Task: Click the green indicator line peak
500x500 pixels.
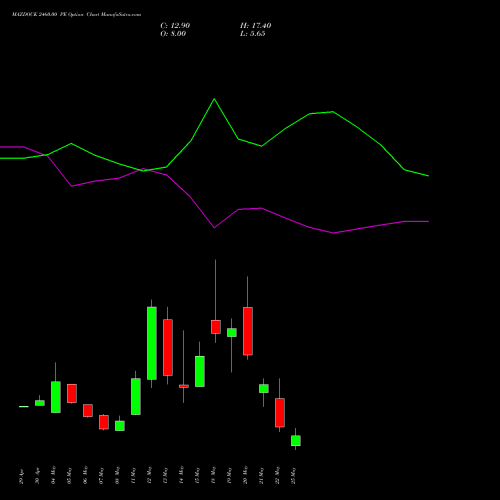Action: tap(214, 99)
